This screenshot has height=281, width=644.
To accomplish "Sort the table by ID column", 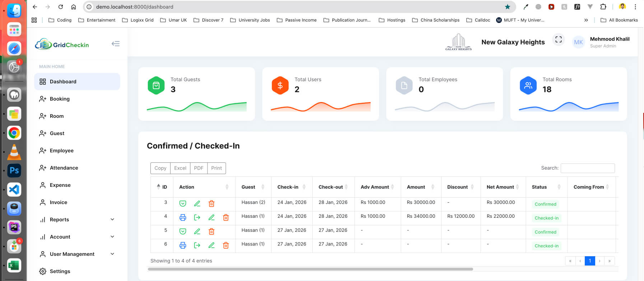I will coord(162,187).
